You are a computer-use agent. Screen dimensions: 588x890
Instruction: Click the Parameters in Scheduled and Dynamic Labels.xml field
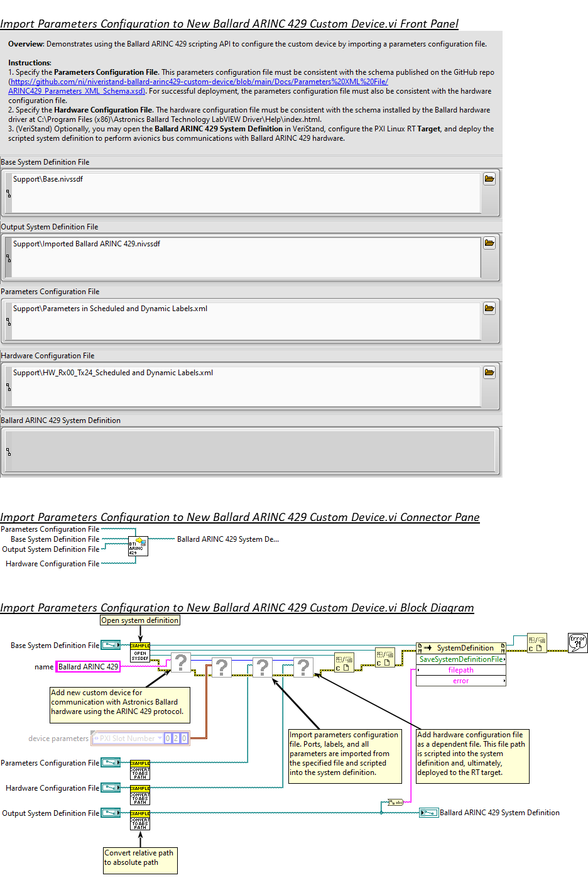246,322
